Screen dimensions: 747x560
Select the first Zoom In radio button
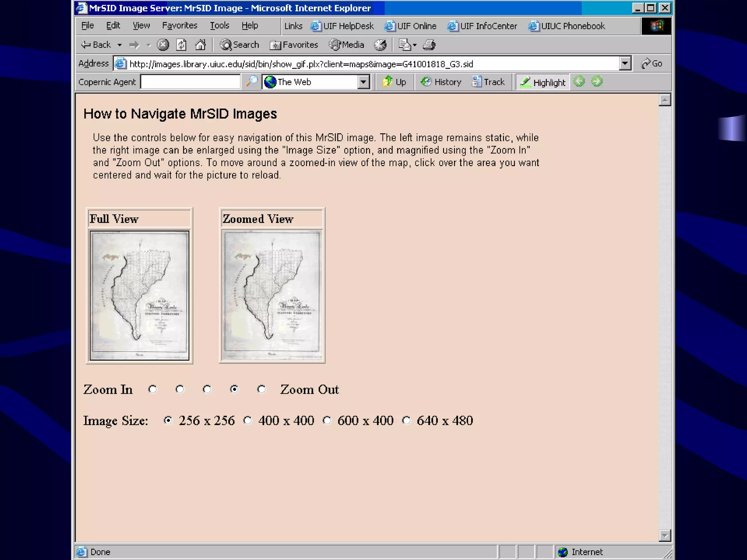152,389
